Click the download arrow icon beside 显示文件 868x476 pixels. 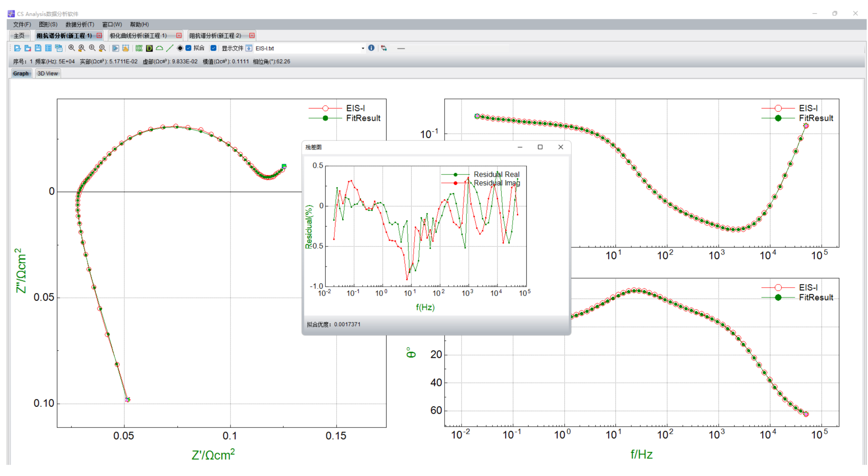click(249, 48)
